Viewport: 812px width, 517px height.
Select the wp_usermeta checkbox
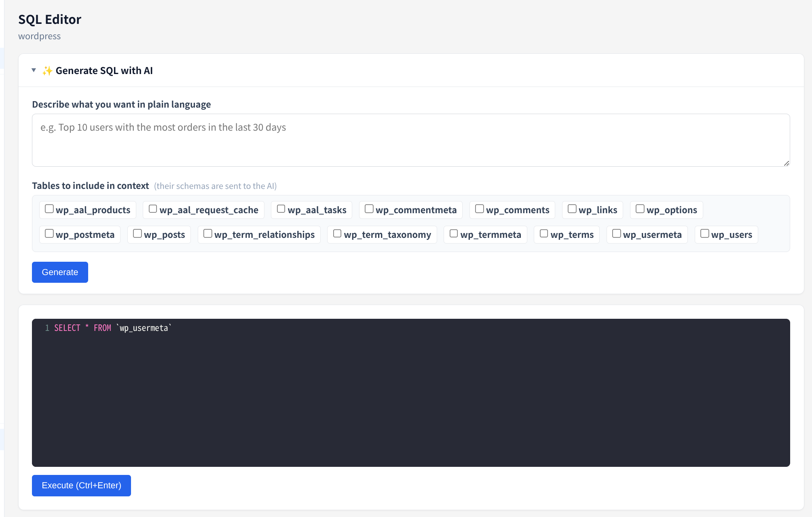[x=616, y=233]
